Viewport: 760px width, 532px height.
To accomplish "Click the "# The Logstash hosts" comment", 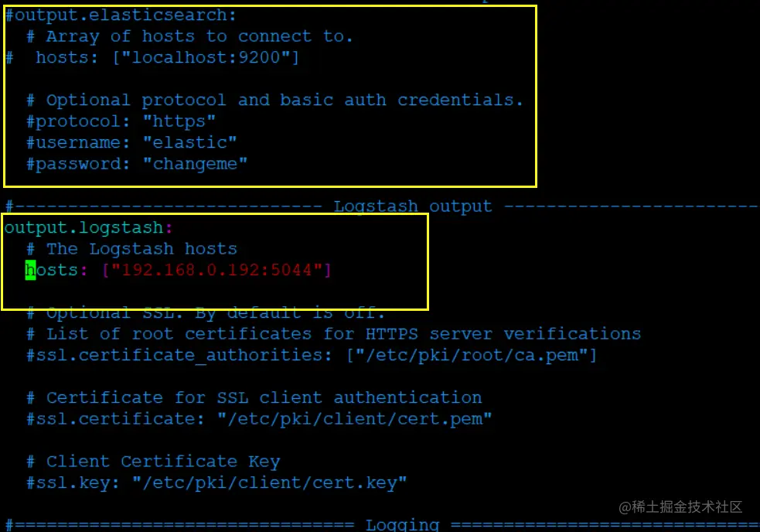I will pyautogui.click(x=131, y=249).
